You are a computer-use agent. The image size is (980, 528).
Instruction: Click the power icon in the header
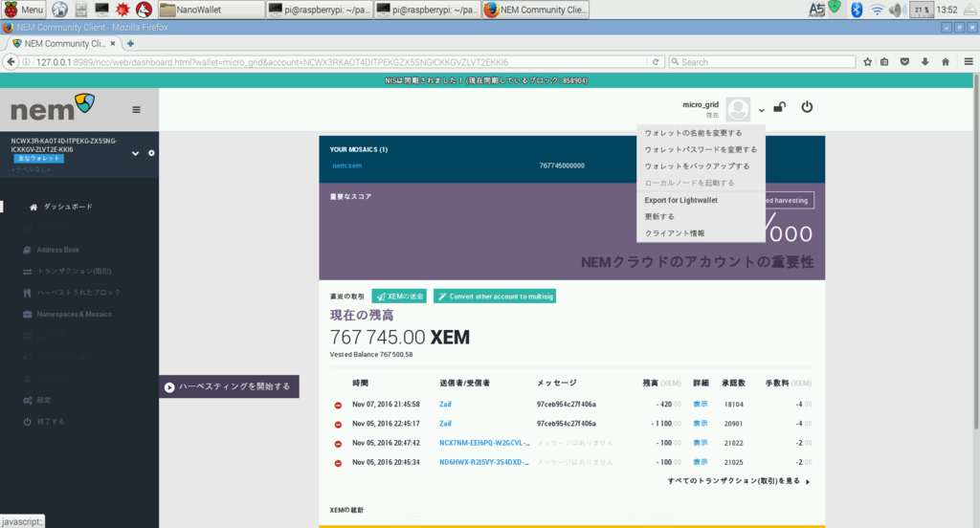(807, 107)
